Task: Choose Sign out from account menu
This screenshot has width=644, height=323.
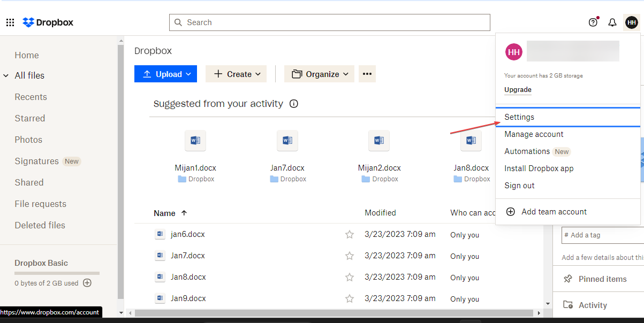Action: 519,186
